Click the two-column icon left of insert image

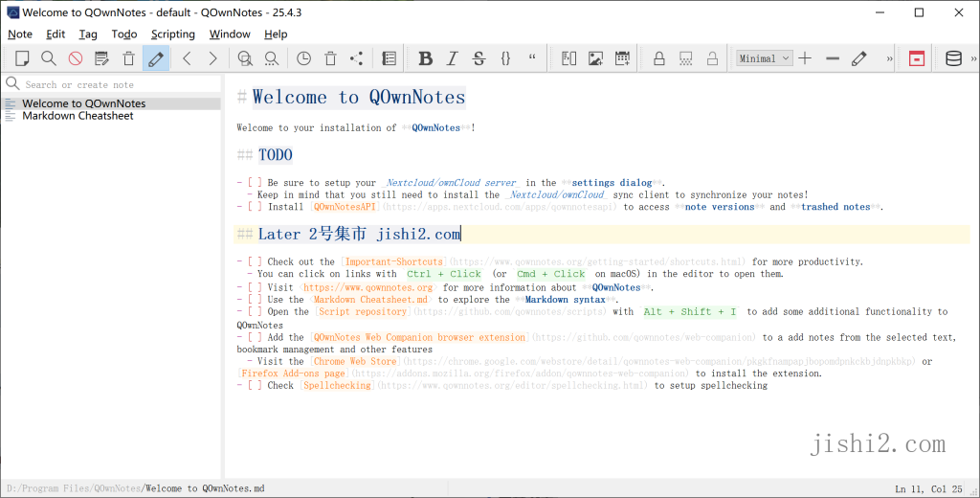[568, 58]
